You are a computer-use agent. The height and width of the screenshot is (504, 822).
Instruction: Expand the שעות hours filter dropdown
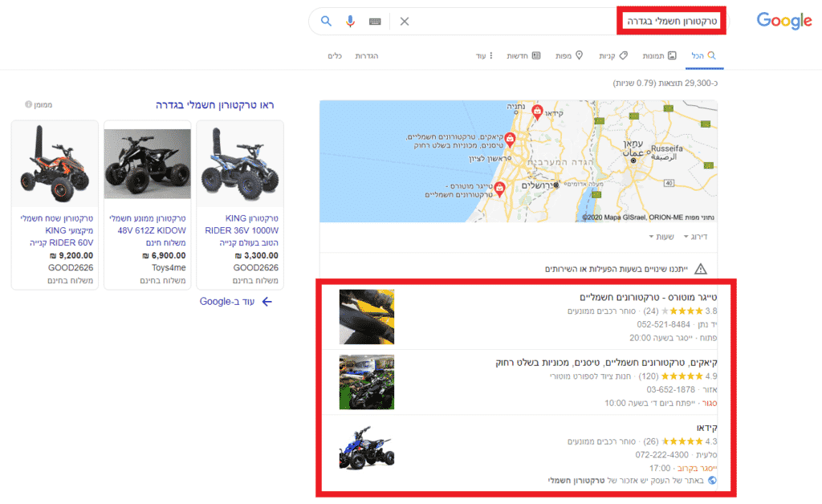tap(661, 237)
